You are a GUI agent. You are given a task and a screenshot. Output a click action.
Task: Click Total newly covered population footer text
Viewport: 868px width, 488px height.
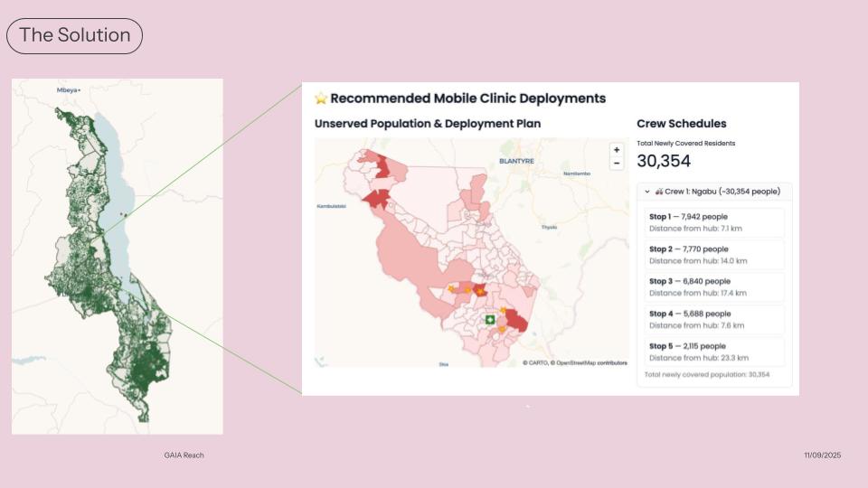tap(707, 374)
